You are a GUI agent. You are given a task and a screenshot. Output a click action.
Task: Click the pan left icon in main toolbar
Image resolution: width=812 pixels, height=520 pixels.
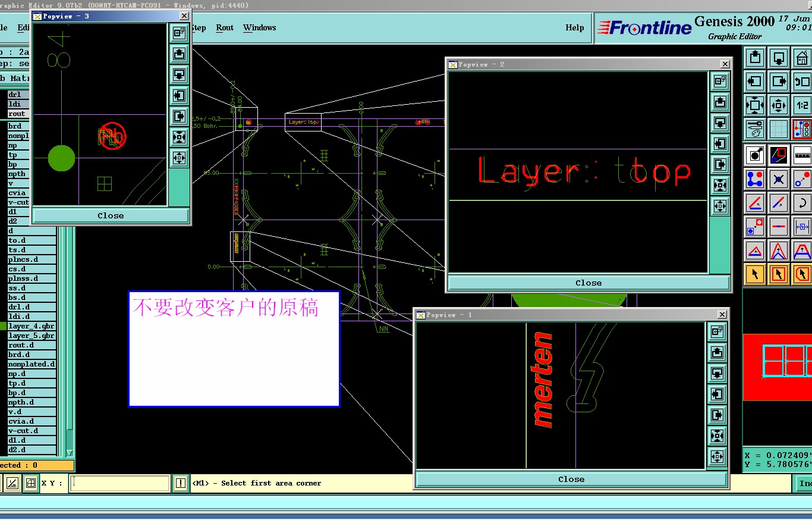point(755,82)
